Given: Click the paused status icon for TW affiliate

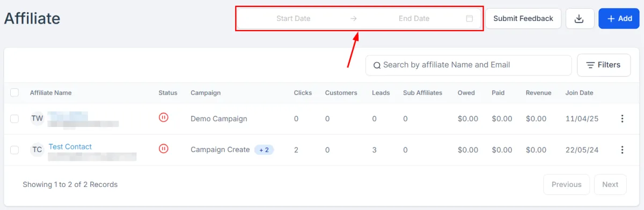Looking at the screenshot, I should pyautogui.click(x=164, y=117).
